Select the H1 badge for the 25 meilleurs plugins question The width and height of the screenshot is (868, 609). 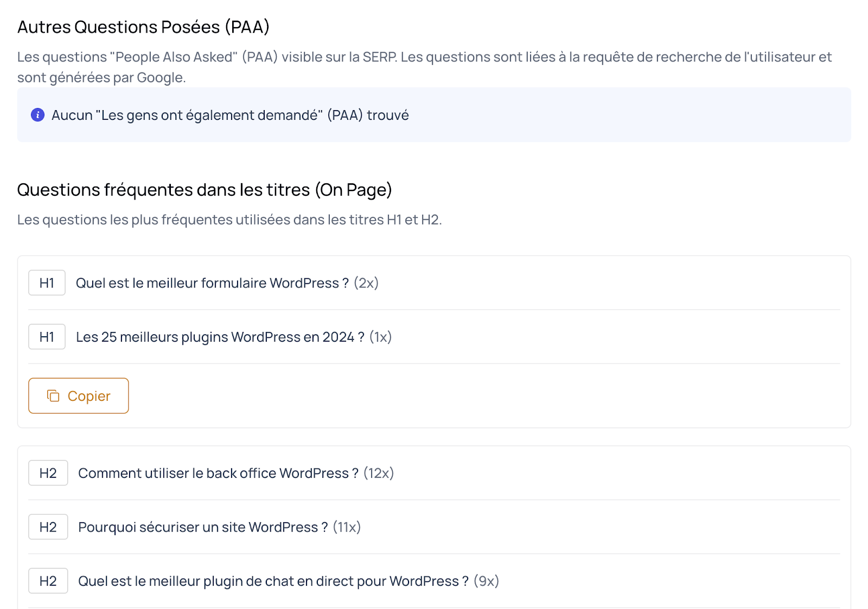(47, 337)
